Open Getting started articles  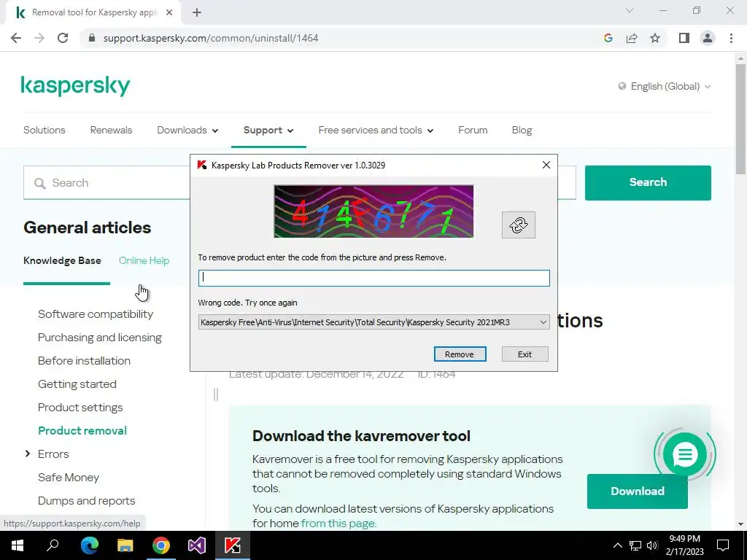point(77,384)
